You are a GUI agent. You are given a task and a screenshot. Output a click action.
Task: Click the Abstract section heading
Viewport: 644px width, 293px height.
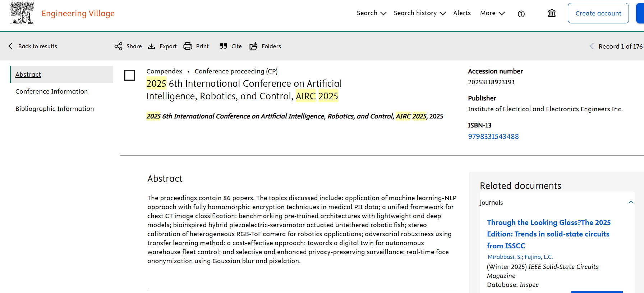pyautogui.click(x=165, y=179)
